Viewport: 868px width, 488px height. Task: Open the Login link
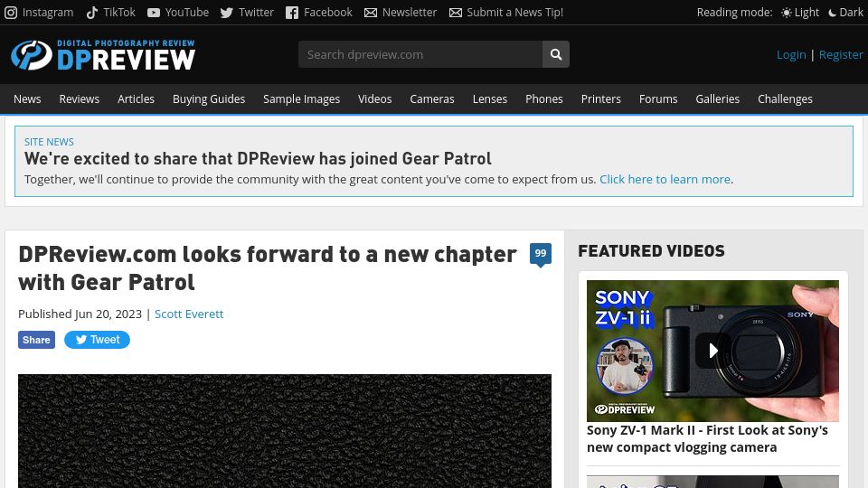pyautogui.click(x=791, y=55)
